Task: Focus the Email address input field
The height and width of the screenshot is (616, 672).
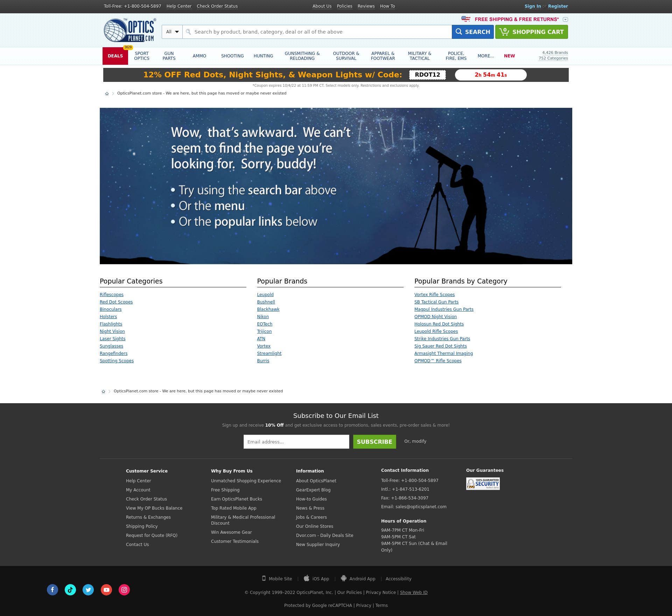Action: point(296,442)
